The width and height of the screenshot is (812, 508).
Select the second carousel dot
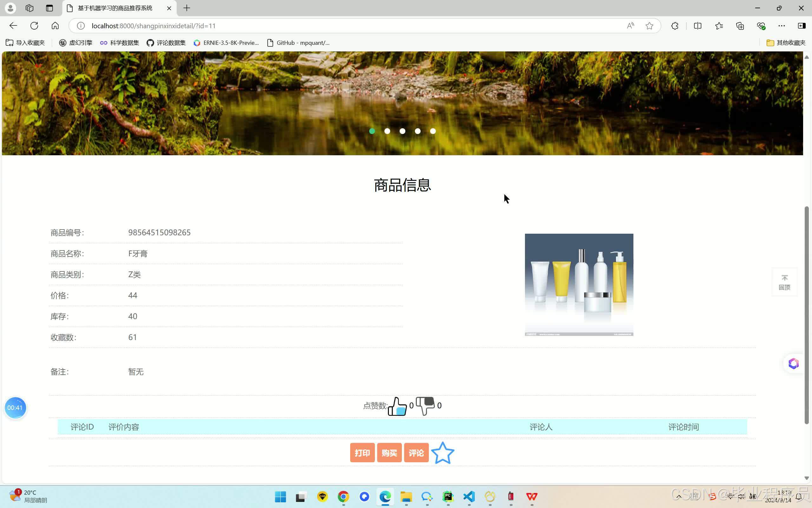click(387, 131)
